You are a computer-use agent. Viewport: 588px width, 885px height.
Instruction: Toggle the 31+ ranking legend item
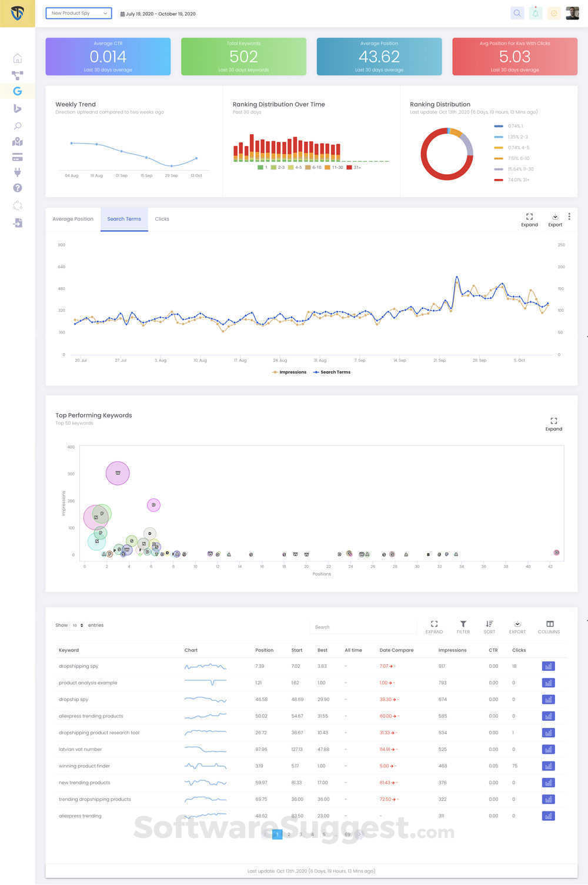(x=353, y=167)
